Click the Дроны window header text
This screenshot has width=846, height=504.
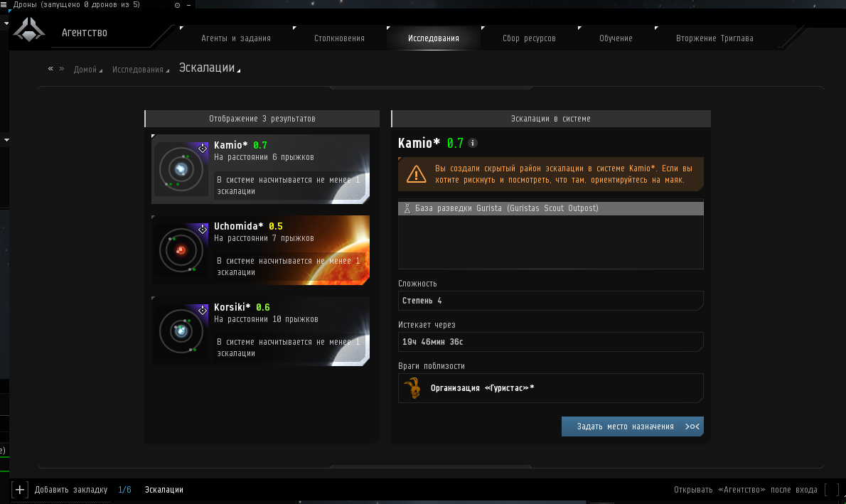tap(77, 4)
